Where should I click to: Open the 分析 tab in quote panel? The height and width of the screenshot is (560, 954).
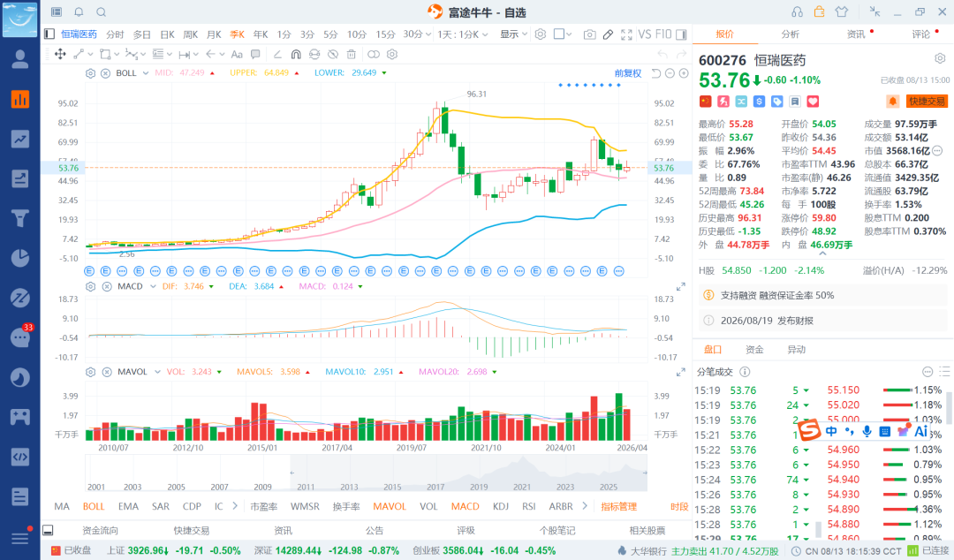tap(790, 34)
